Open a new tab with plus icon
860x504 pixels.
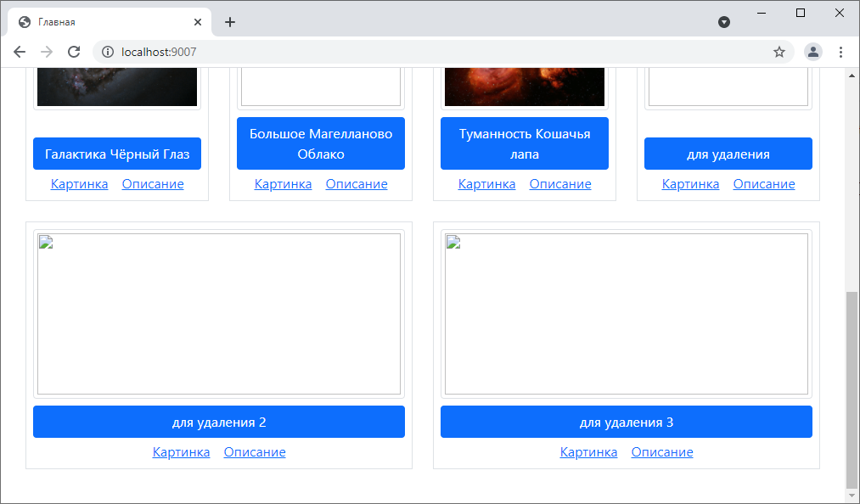click(230, 22)
